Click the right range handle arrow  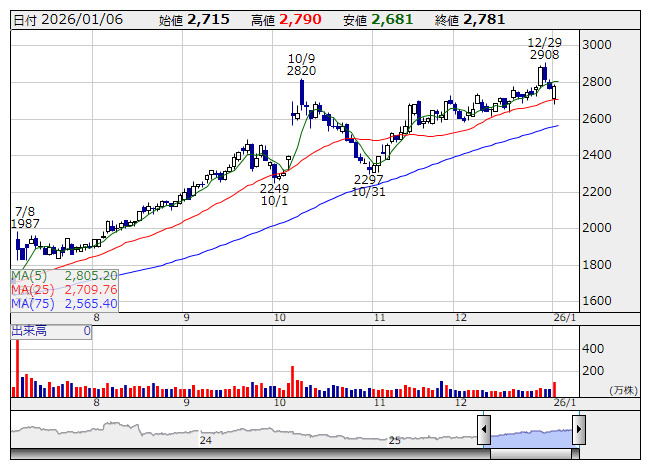(578, 432)
